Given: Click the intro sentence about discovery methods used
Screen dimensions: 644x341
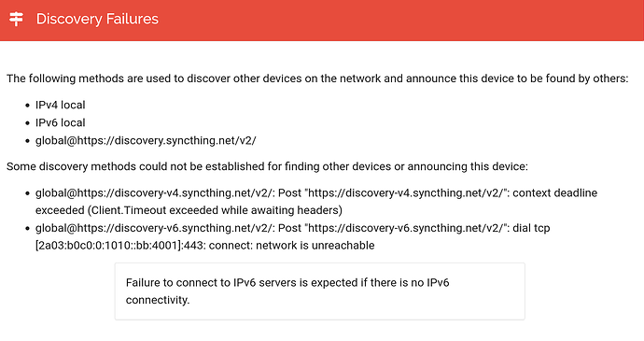Looking at the screenshot, I should click(317, 78).
